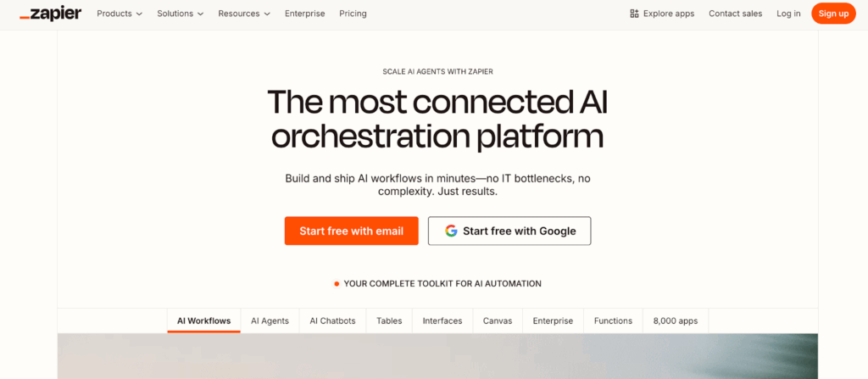Open the AI Chatbots tab
Screen dimensions: 868x379
(332, 320)
